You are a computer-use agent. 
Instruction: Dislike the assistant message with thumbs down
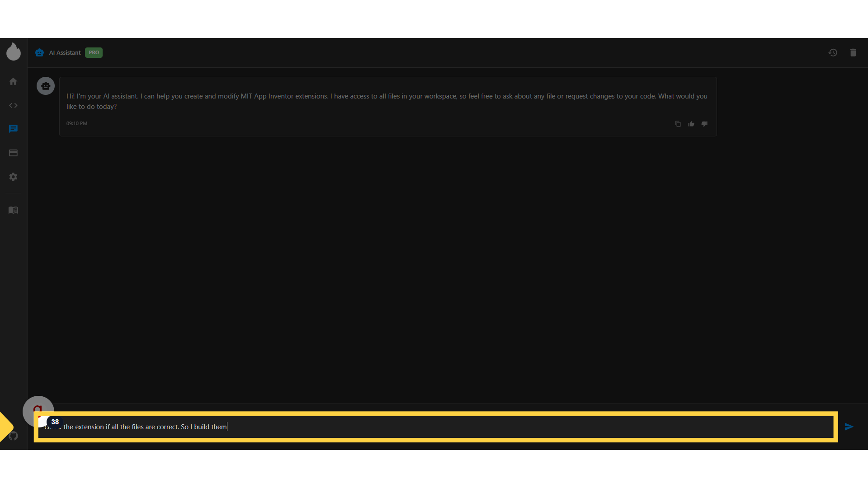pyautogui.click(x=704, y=124)
